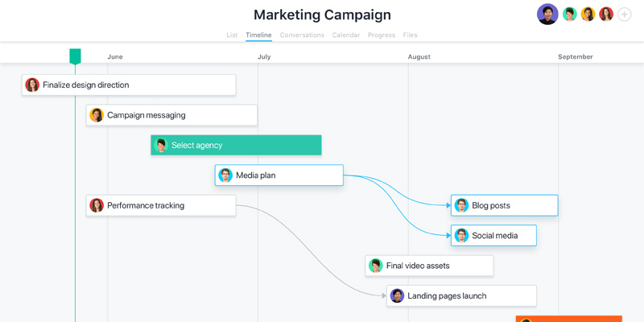The image size is (644, 322).
Task: Click assignee avatar on Media plan task
Action: point(225,175)
